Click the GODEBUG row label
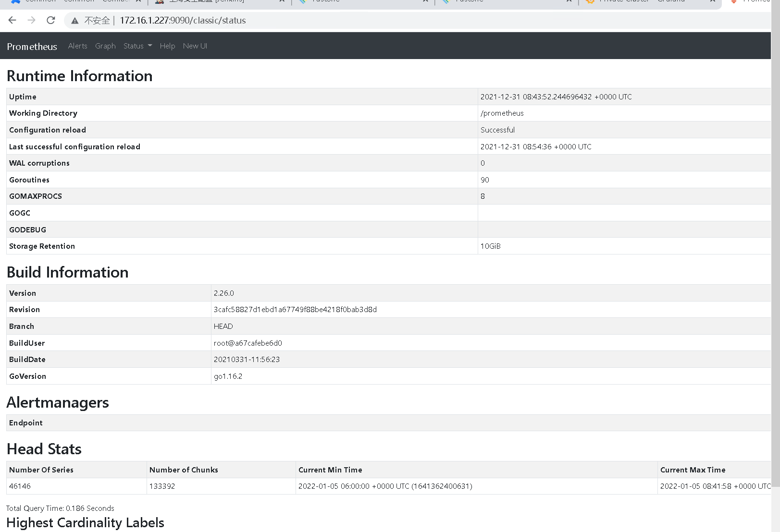Image resolution: width=780 pixels, height=532 pixels. [27, 230]
